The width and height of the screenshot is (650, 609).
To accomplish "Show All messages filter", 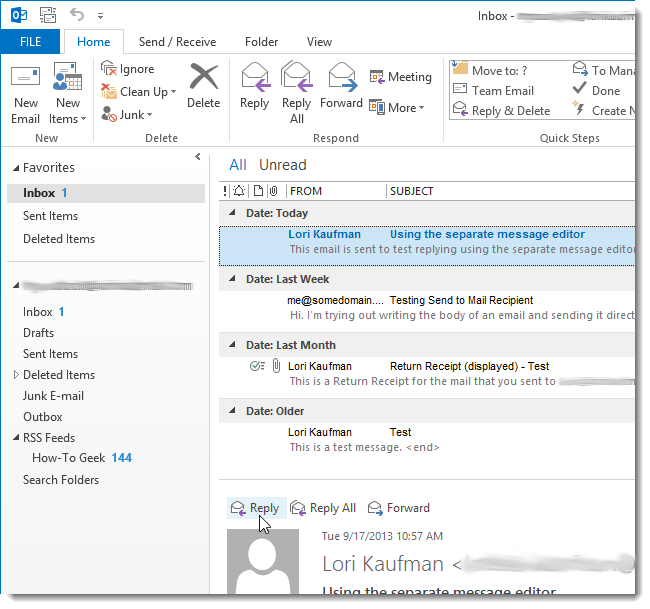I will [238, 165].
